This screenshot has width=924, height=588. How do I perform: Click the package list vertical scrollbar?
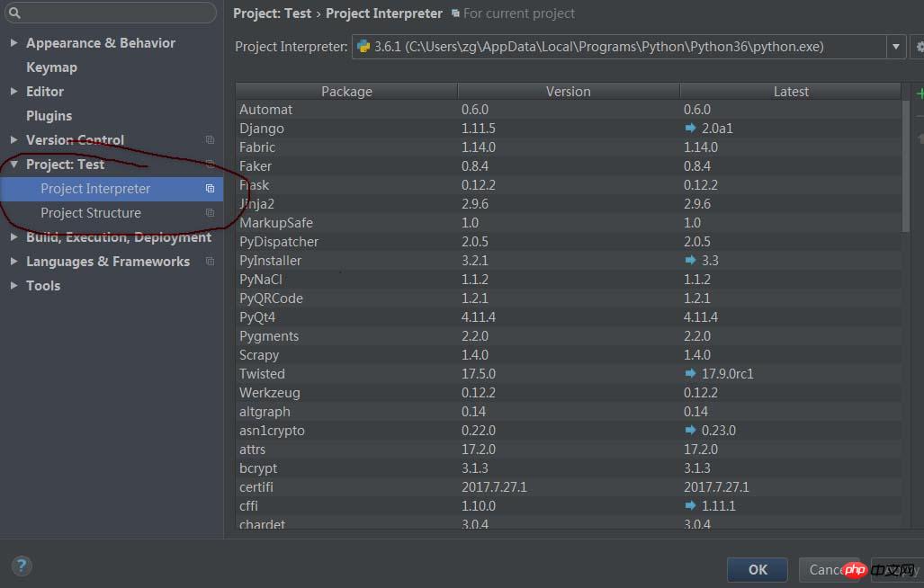pyautogui.click(x=906, y=166)
